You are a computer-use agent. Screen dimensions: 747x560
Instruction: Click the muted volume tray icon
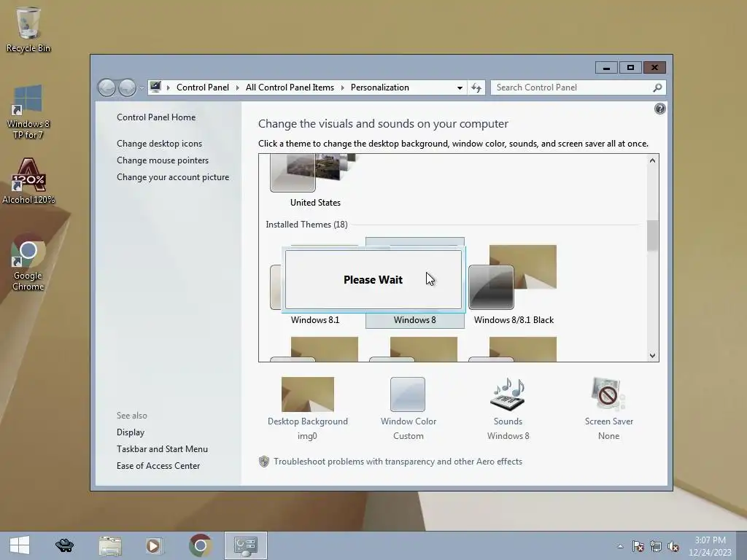673,546
